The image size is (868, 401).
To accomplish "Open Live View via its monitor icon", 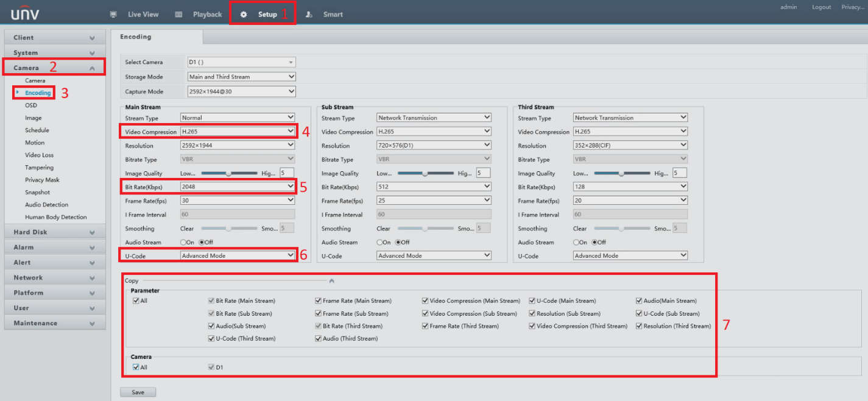I will pyautogui.click(x=113, y=14).
